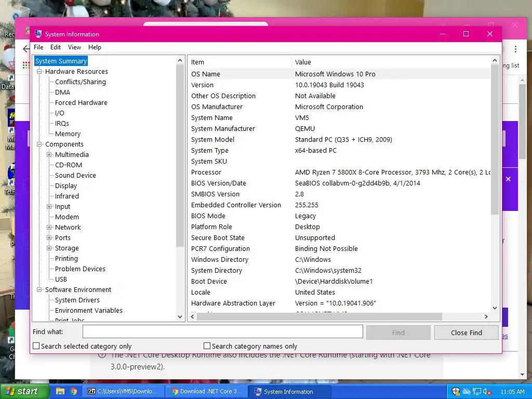
Task: Select Sound Device tree item
Action: 75,175
